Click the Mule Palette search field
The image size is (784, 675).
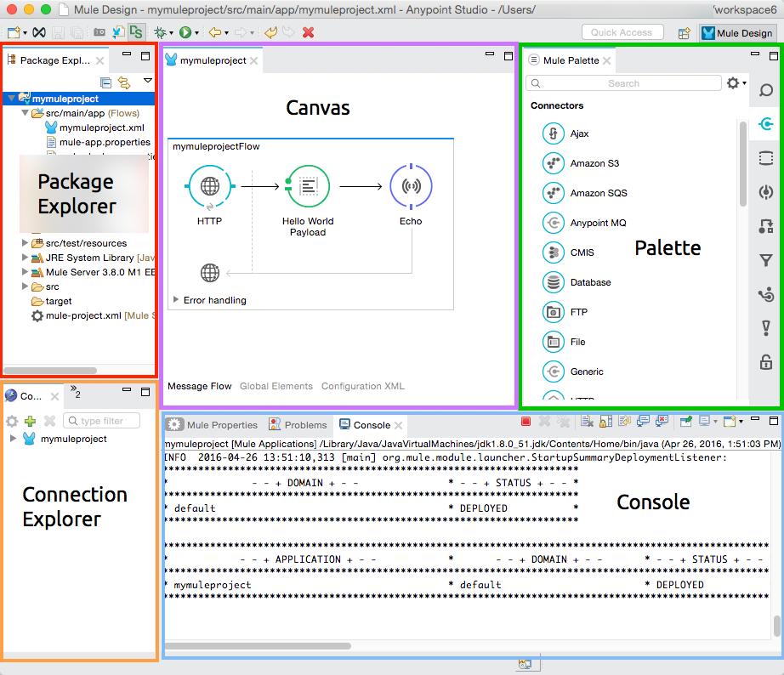(x=623, y=83)
